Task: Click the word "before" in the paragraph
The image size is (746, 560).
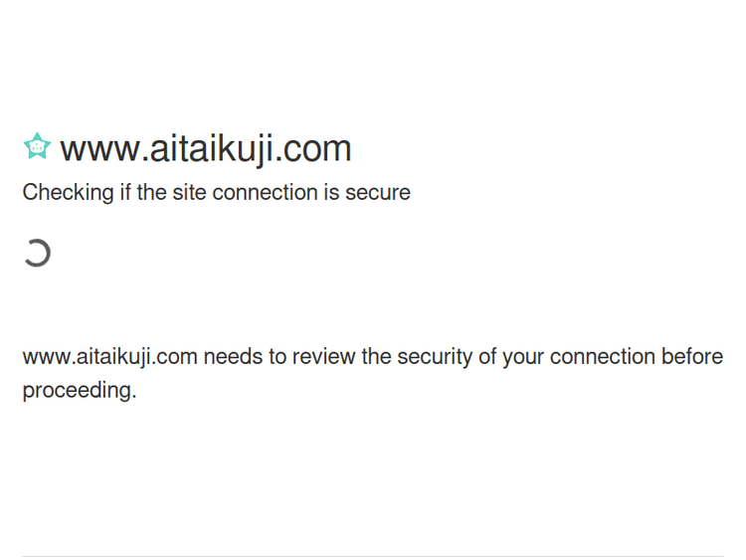Action: point(691,356)
